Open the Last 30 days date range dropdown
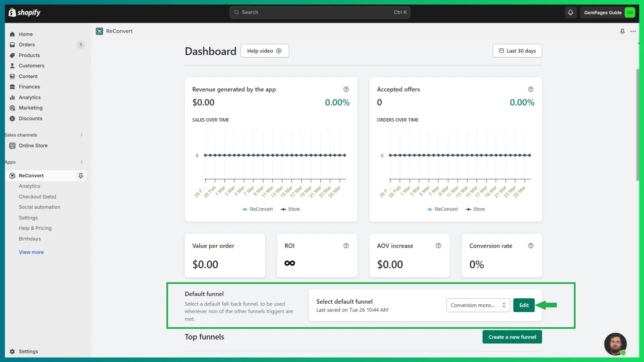Image resolution: width=644 pixels, height=362 pixels. 517,51
